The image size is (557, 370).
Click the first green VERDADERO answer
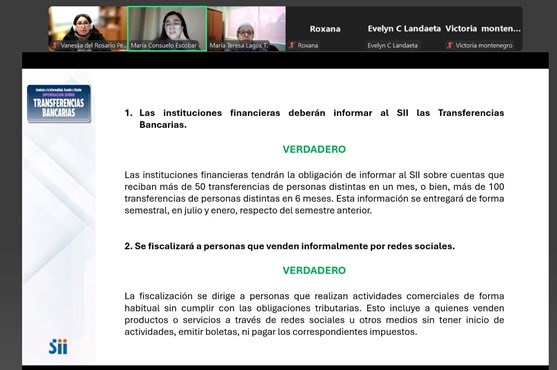(314, 149)
